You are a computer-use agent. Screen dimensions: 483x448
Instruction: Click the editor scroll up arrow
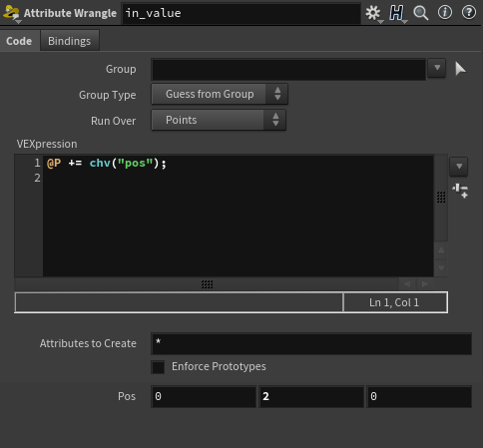[x=441, y=249]
